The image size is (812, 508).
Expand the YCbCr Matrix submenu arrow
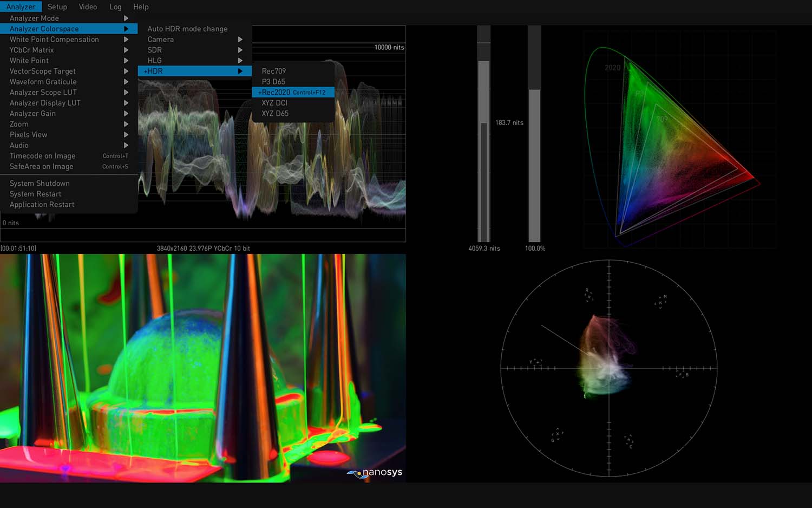click(x=126, y=50)
